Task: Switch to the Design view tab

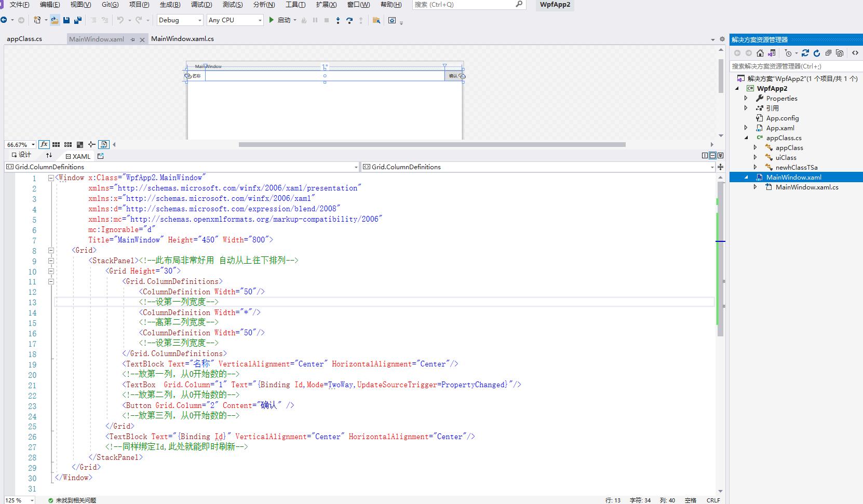Action: pyautogui.click(x=21, y=155)
